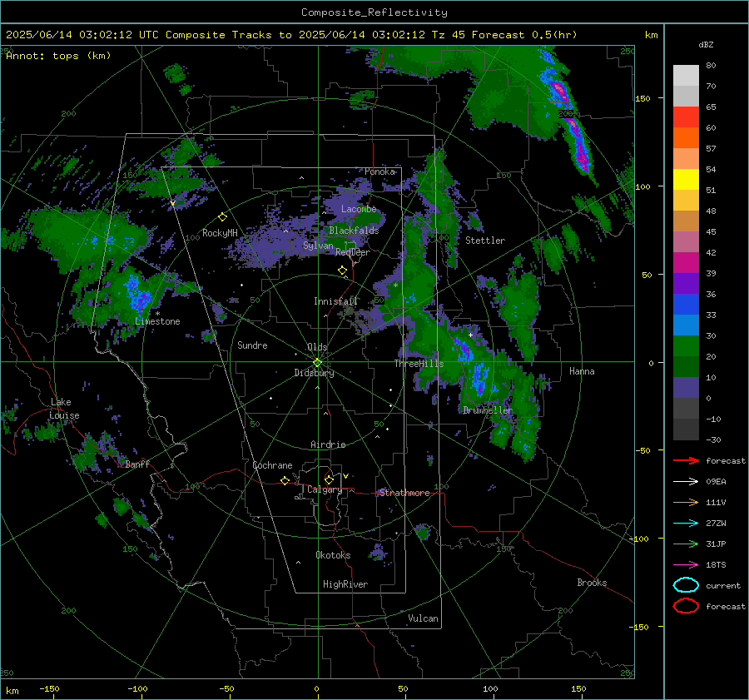Click the red forecast arrow in legend

(686, 460)
